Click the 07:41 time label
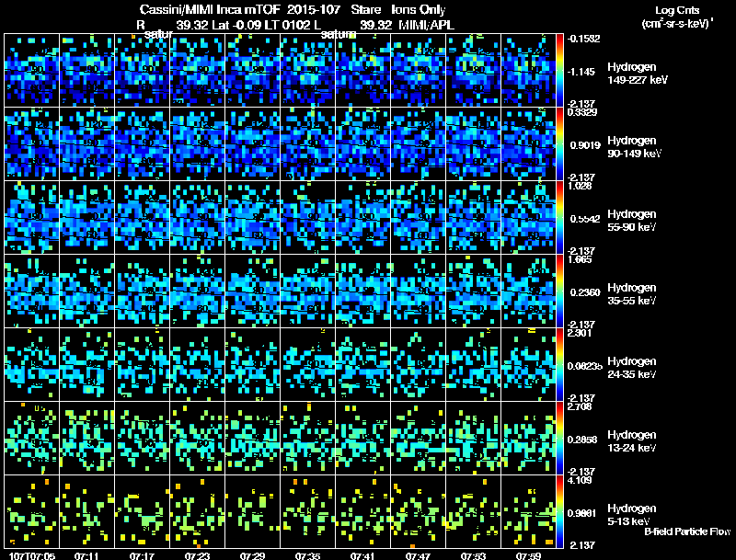Viewport: 736px width, 560px height. click(x=362, y=555)
